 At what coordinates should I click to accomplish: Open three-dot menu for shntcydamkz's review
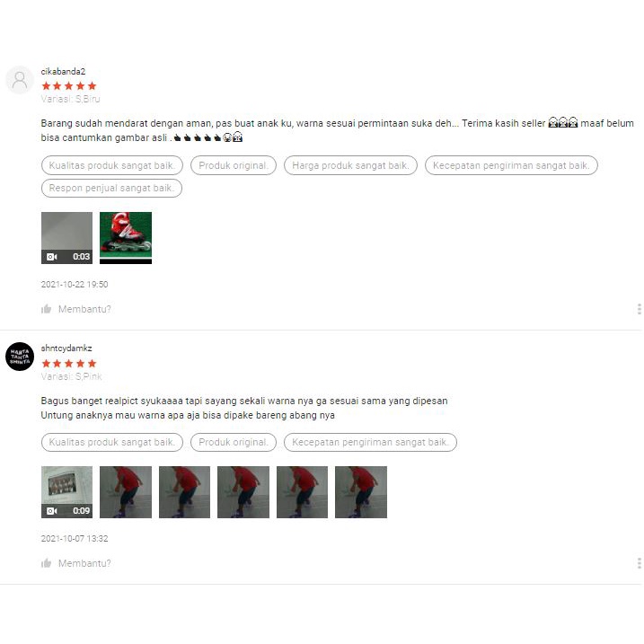[x=640, y=563]
